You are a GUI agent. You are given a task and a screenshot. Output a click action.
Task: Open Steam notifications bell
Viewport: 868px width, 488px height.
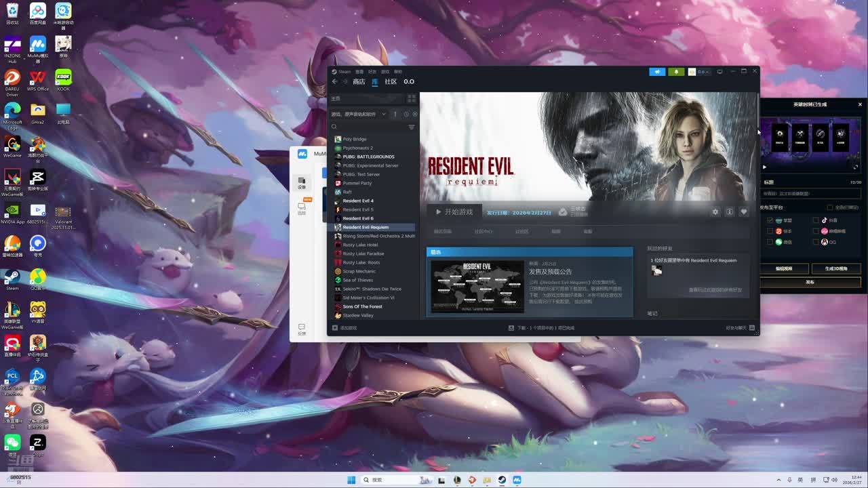675,72
